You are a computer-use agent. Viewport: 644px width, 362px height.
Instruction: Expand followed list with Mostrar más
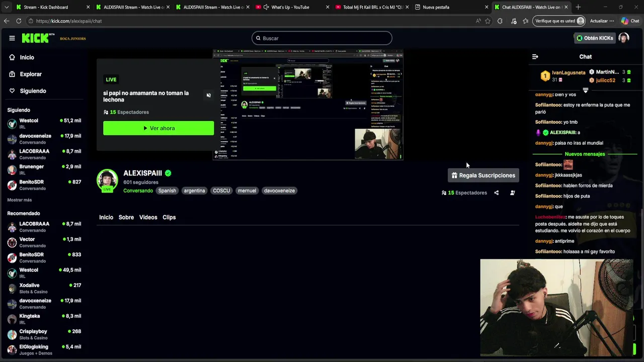[x=19, y=200]
